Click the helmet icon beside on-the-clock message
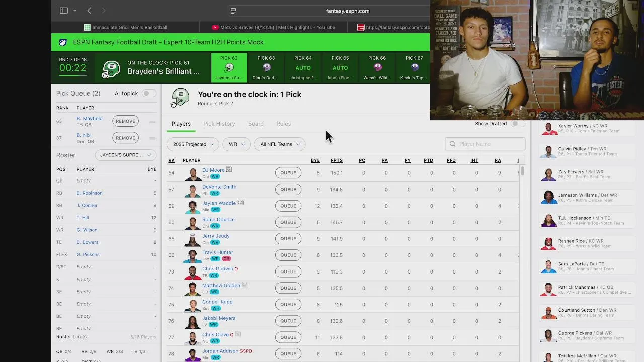 (x=180, y=98)
